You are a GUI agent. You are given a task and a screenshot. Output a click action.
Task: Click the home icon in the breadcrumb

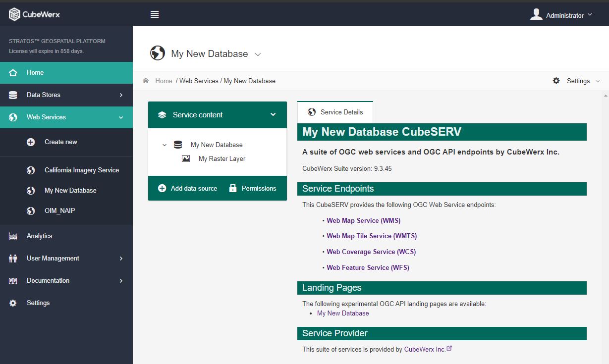point(146,81)
